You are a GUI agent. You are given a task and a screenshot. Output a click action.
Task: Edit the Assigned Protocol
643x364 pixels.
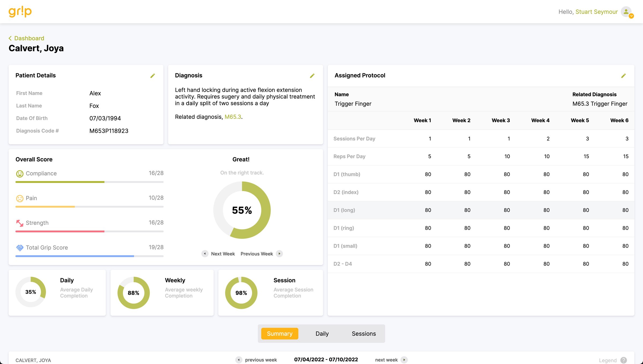tap(623, 76)
